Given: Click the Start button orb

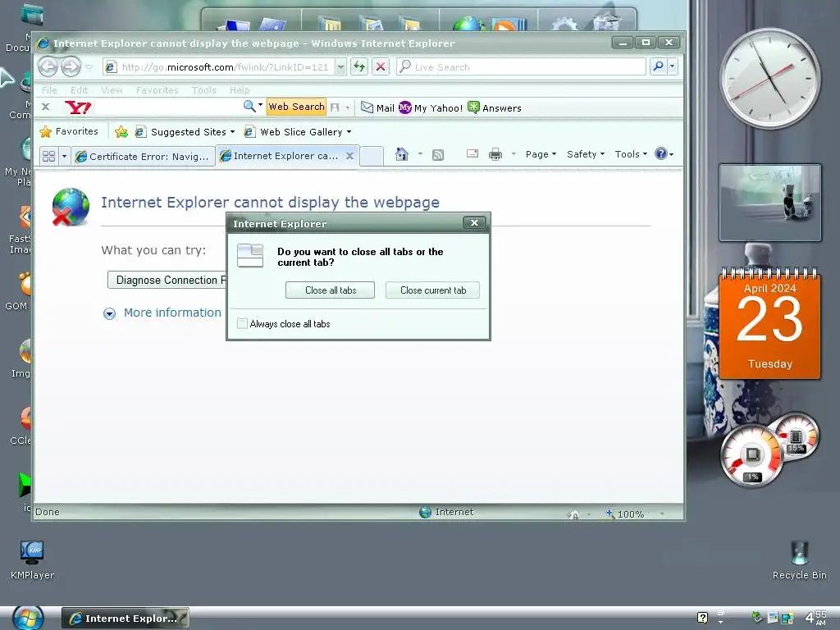Looking at the screenshot, I should (x=28, y=619).
